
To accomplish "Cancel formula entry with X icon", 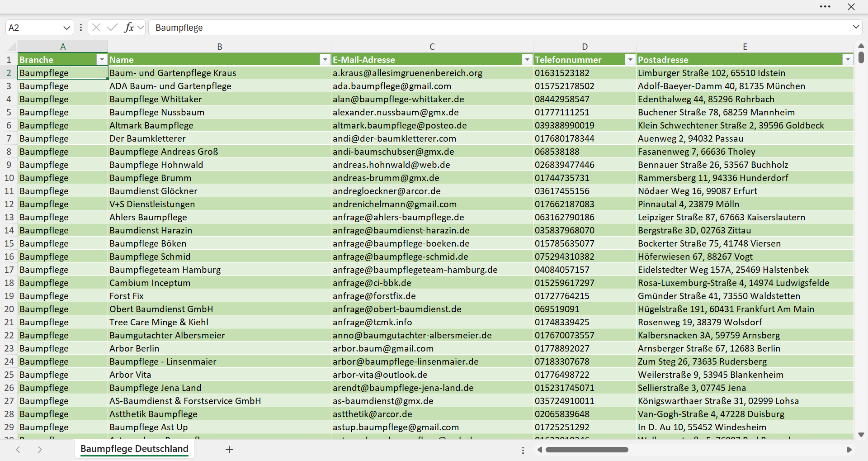I will 96,28.
